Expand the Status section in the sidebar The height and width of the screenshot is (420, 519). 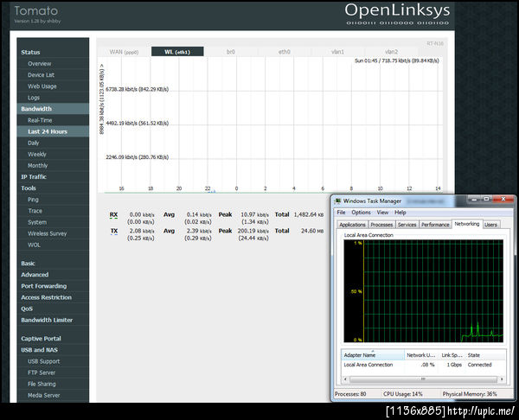pyautogui.click(x=30, y=53)
